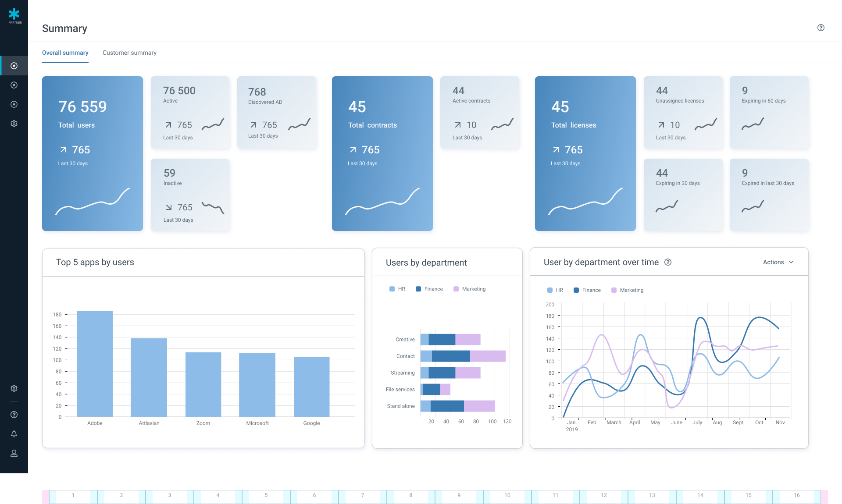Click the 'Creative' row label
The image size is (842, 504).
click(405, 339)
